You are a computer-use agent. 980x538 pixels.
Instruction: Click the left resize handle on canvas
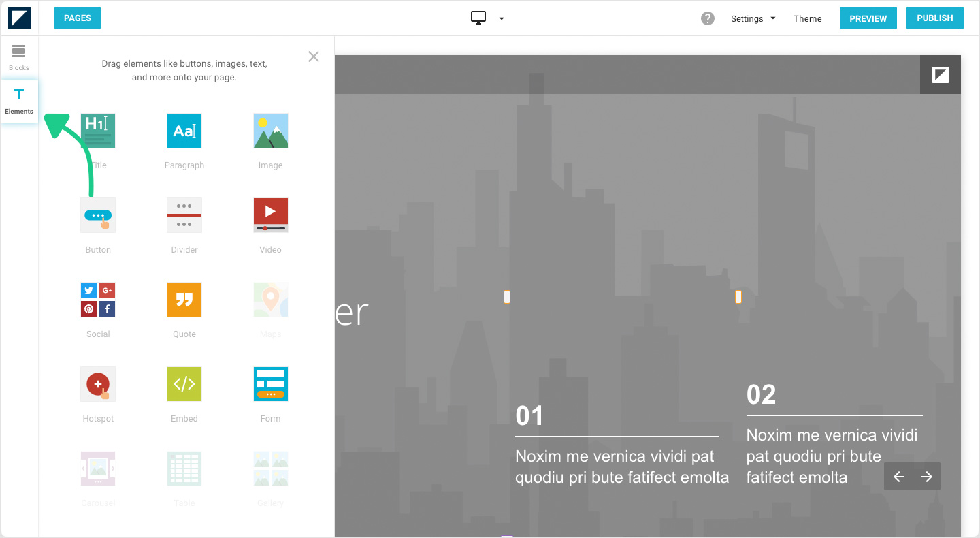(x=507, y=297)
